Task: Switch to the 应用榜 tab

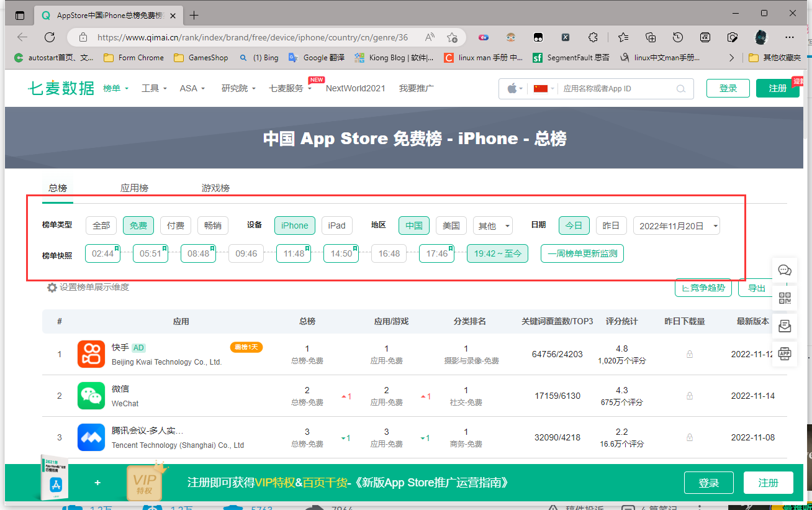Action: tap(134, 188)
